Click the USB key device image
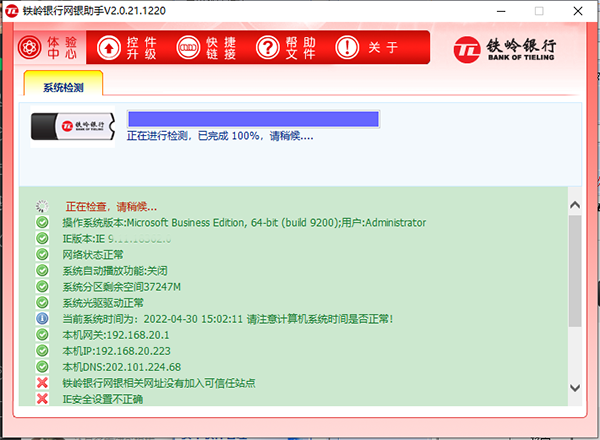 73,126
